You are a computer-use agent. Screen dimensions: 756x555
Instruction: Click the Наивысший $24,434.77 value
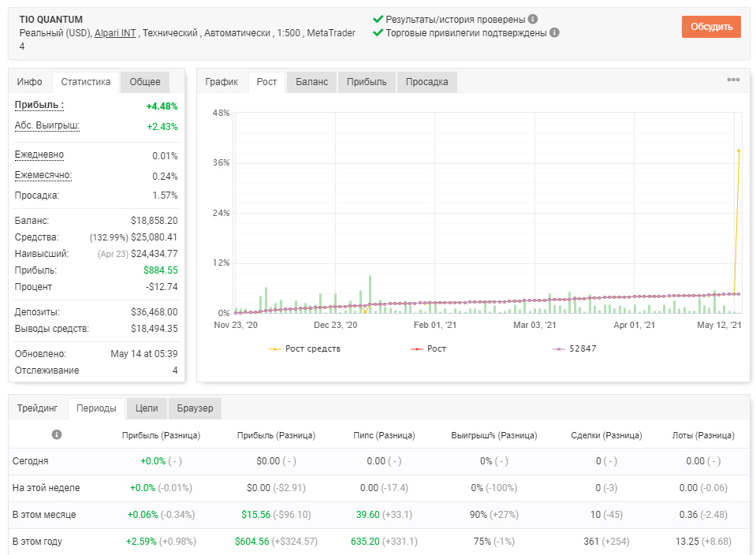point(155,254)
